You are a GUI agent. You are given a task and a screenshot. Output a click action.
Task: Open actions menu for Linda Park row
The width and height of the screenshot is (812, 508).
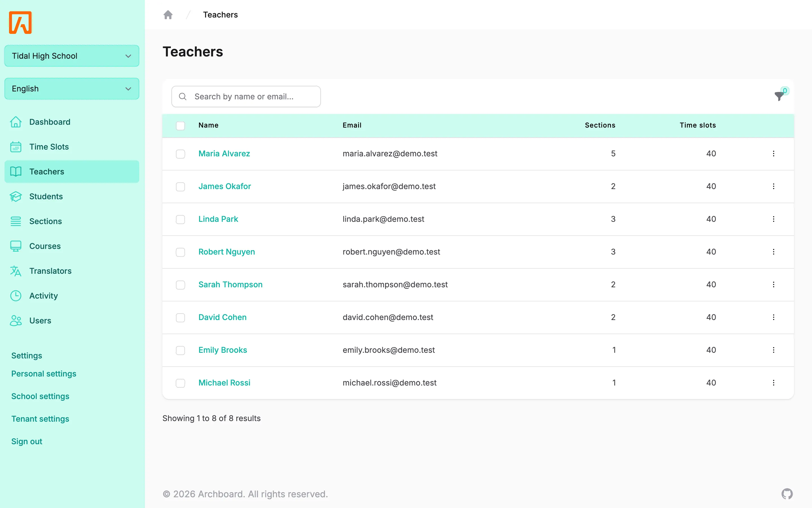click(x=773, y=219)
